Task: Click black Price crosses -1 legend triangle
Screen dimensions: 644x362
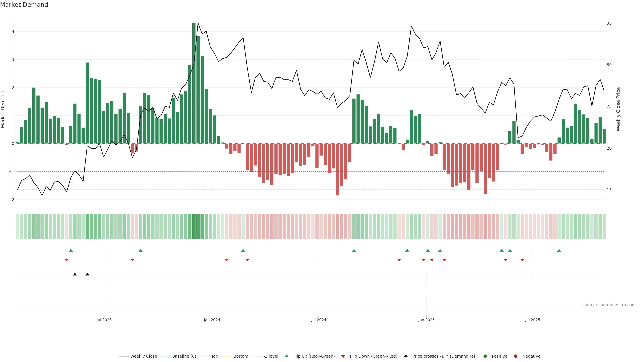Action: click(x=406, y=356)
